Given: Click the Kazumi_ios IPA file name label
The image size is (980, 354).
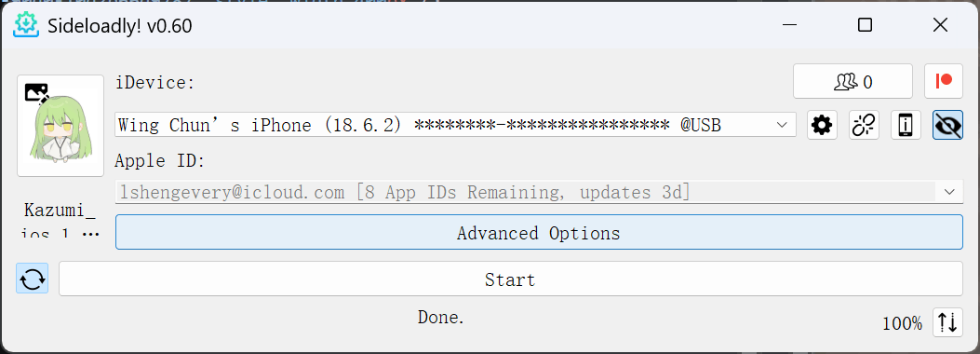Looking at the screenshot, I should pyautogui.click(x=60, y=221).
